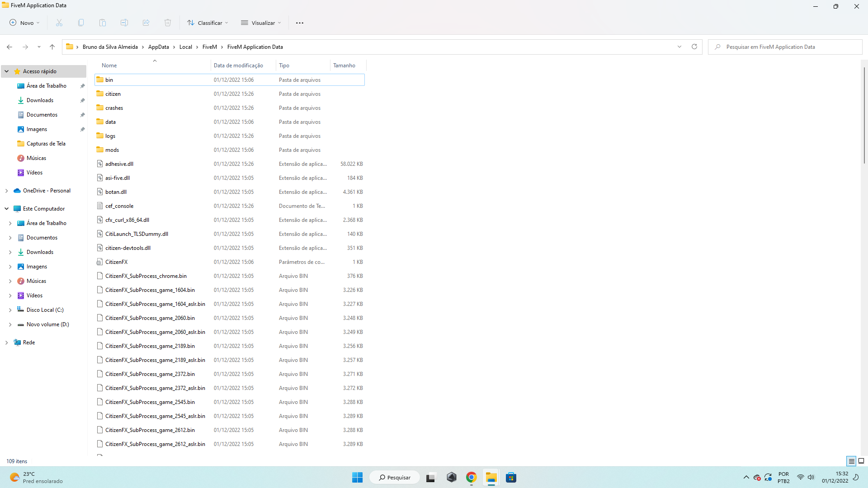Open the Novo dropdown button
The width and height of the screenshot is (868, 488).
25,23
